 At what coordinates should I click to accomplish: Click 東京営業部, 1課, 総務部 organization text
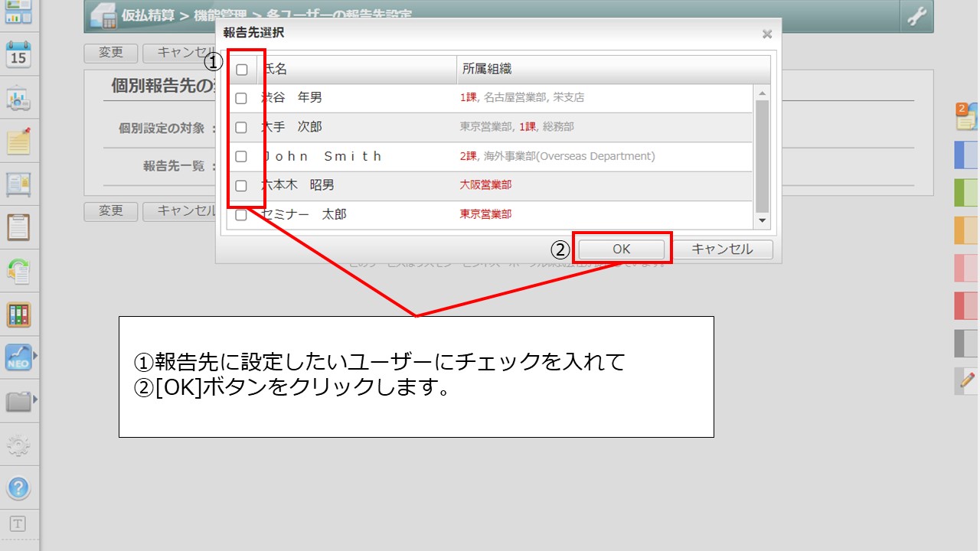517,127
